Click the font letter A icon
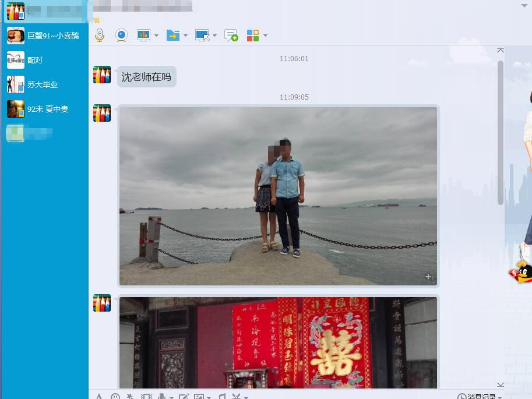The height and width of the screenshot is (399, 532). tap(98, 396)
